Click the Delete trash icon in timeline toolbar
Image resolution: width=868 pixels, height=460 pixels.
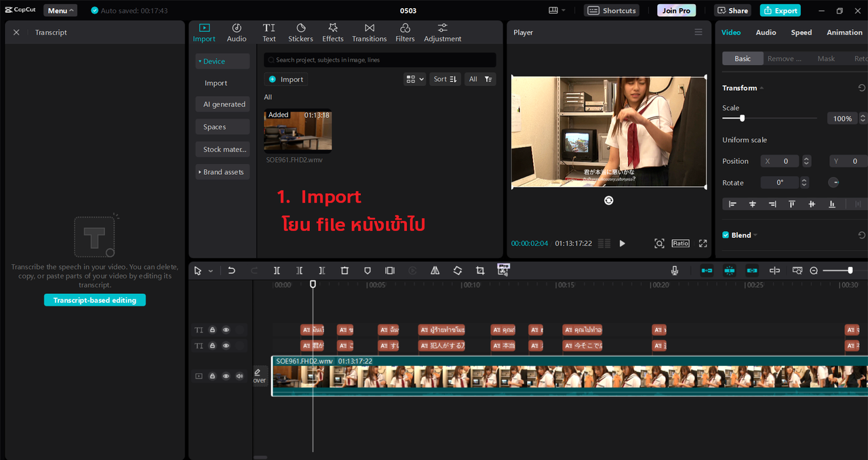point(344,270)
